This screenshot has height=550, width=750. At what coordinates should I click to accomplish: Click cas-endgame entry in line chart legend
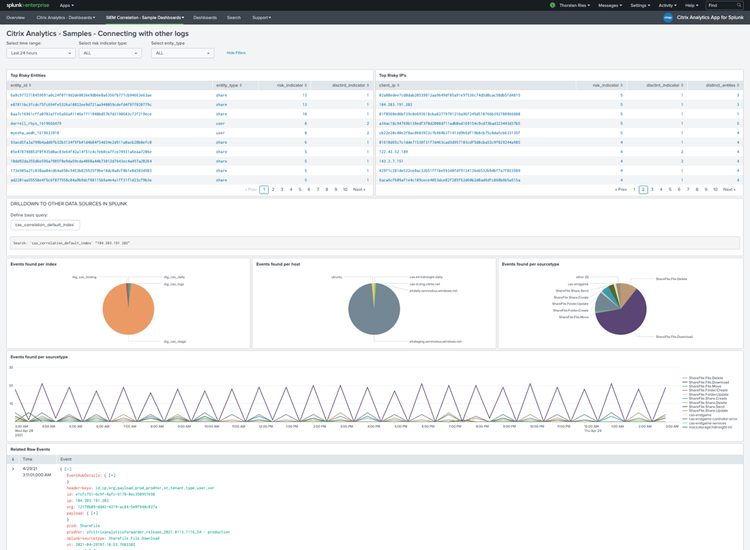pos(700,415)
